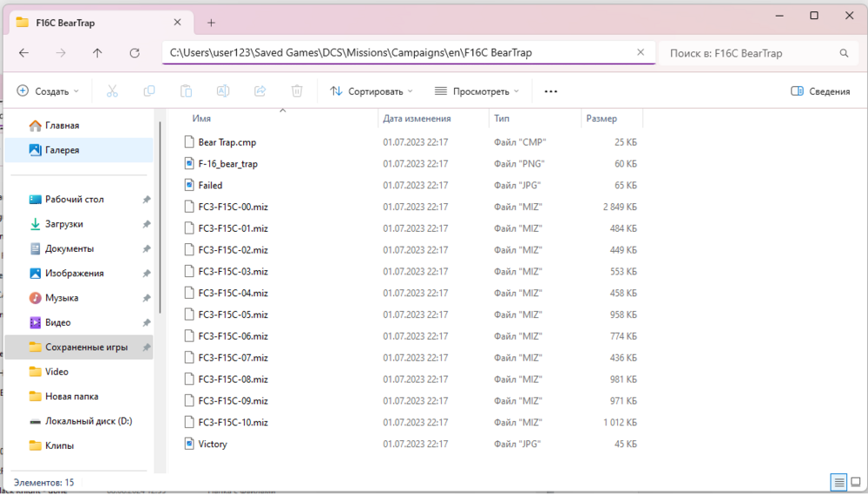Viewport: 868px width, 495px height.
Task: Go forward using the forward arrow
Action: pyautogui.click(x=61, y=53)
